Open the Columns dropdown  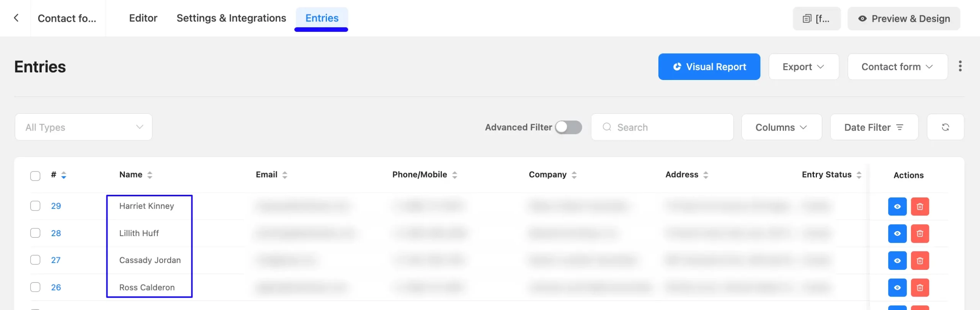(x=781, y=127)
